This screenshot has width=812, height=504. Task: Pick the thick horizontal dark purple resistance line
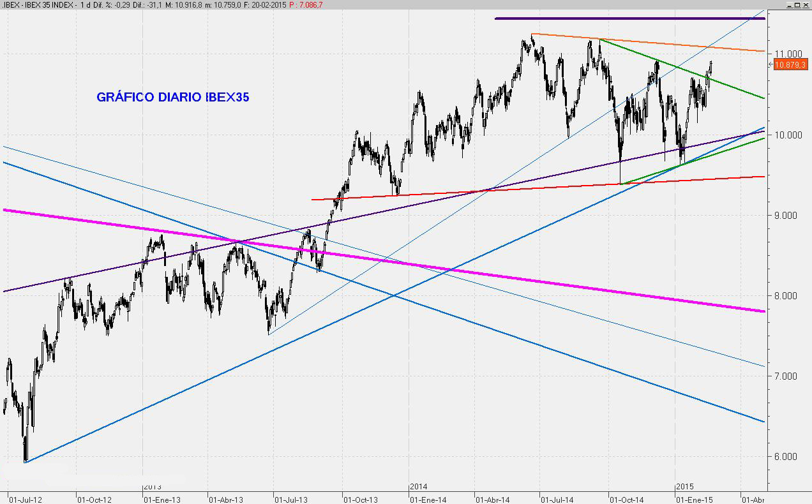click(629, 19)
